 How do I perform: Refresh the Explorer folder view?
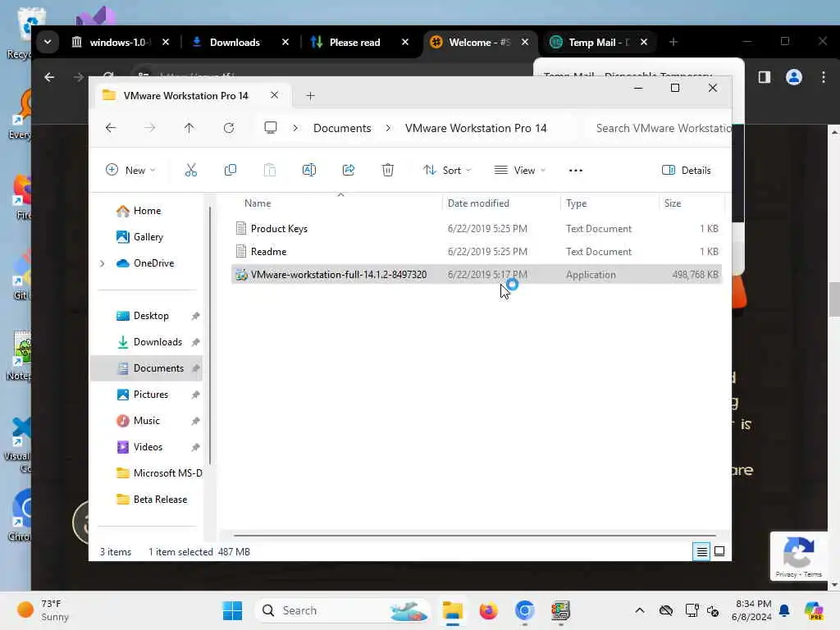[229, 128]
